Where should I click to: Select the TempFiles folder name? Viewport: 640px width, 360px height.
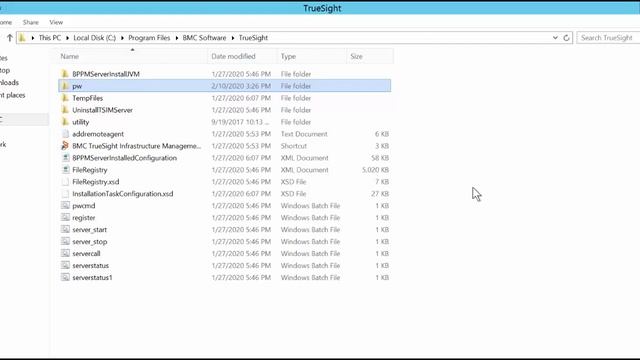pos(87,98)
